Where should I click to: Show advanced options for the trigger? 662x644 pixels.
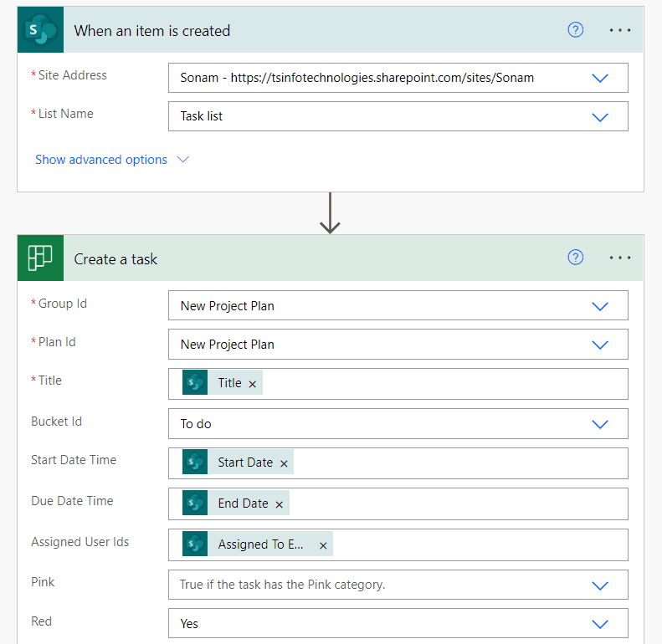(x=101, y=160)
